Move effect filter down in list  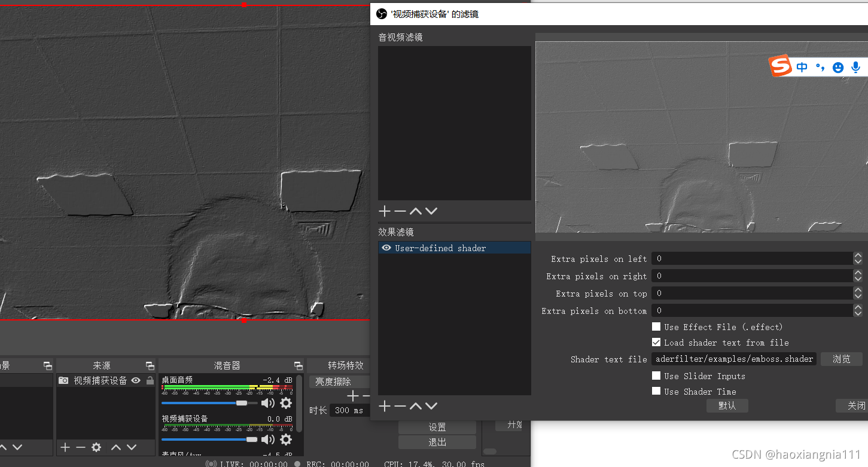click(431, 407)
